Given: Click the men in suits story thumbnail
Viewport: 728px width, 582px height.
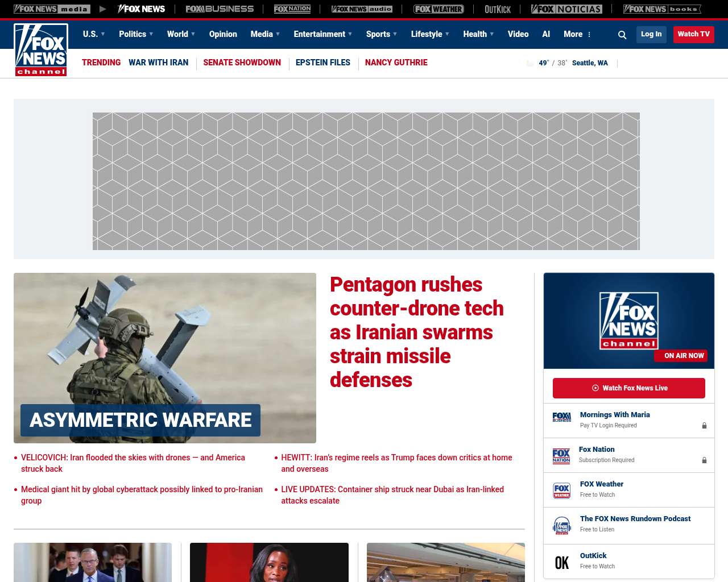Looking at the screenshot, I should (x=93, y=562).
